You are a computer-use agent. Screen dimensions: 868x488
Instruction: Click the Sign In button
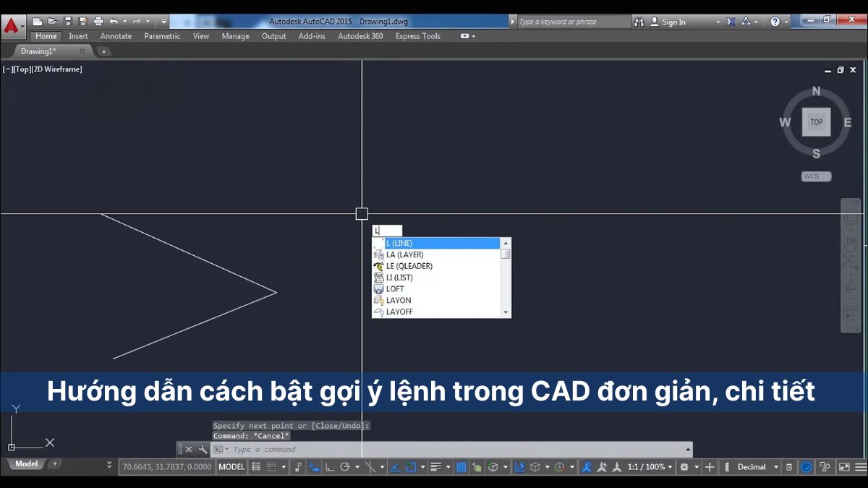point(673,21)
